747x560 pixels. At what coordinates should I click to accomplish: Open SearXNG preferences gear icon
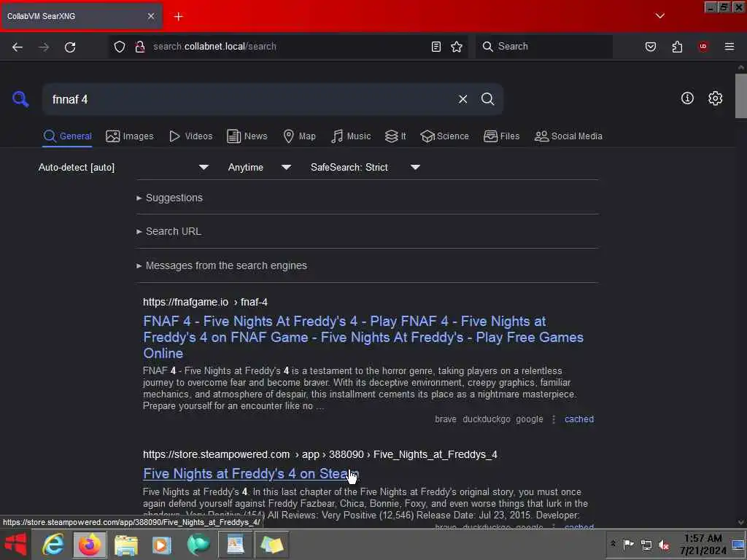[715, 98]
